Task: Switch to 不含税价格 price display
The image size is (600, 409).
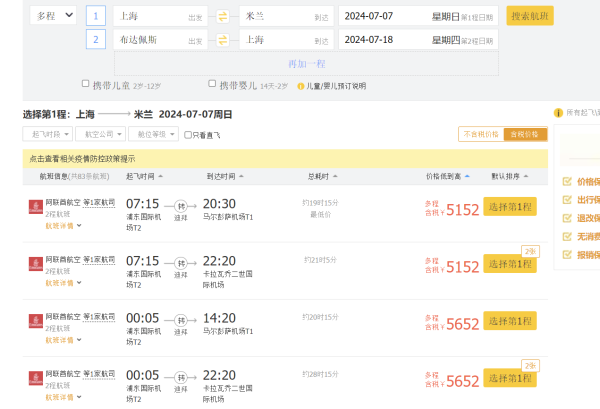Action: [x=481, y=134]
